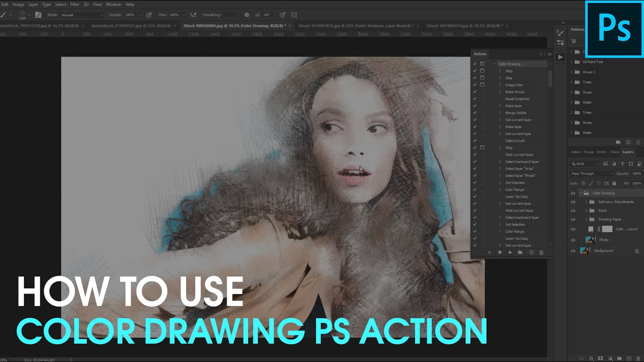
Task: Collapse the Color Drawing layer group
Action: pos(580,193)
